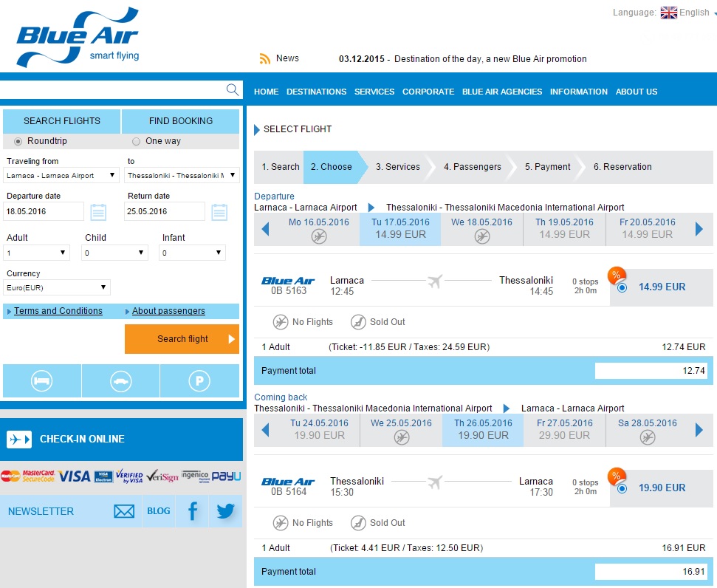717x588 pixels.
Task: Open the Traveling from airport dropdown
Action: click(x=61, y=175)
